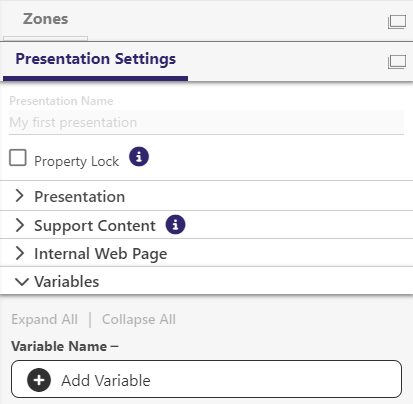This screenshot has width=413, height=404.
Task: Collapse the Variables section chevron
Action: (x=22, y=282)
